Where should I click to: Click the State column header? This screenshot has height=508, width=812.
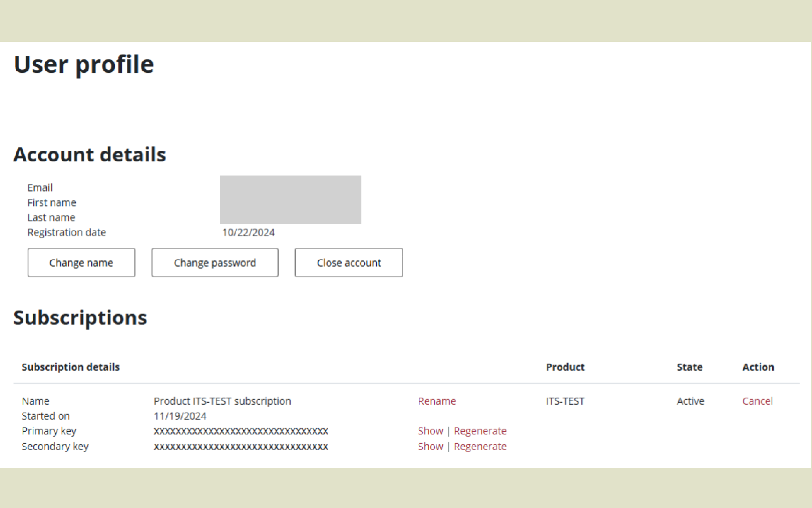click(x=689, y=367)
